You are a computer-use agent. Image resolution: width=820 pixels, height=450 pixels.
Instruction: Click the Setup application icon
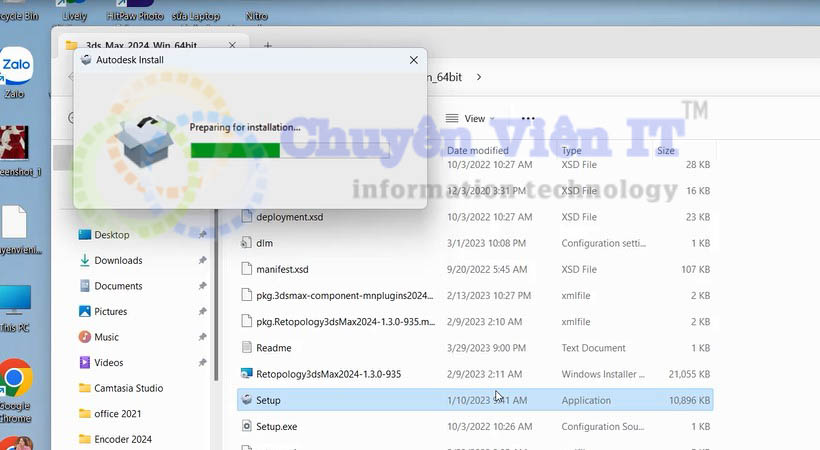[x=247, y=400]
